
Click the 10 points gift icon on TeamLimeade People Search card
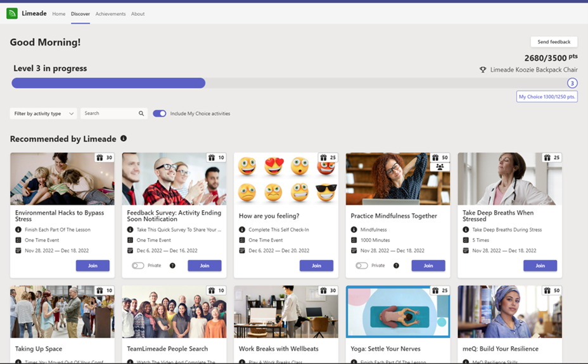pyautogui.click(x=212, y=291)
